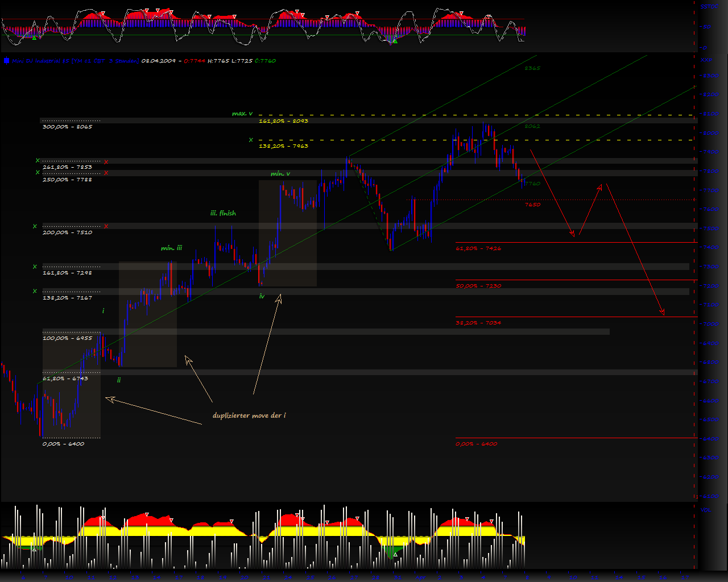728x582 pixels.
Task: Select the 161,80% – 7298 extension label
Action: tap(67, 273)
